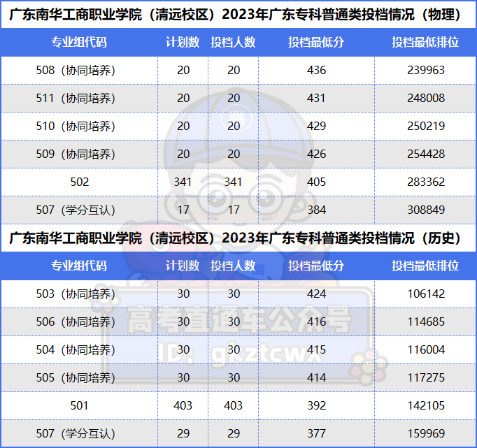Click 计划数 header in the physics table
Screen dimensions: 477x448
click(x=183, y=42)
